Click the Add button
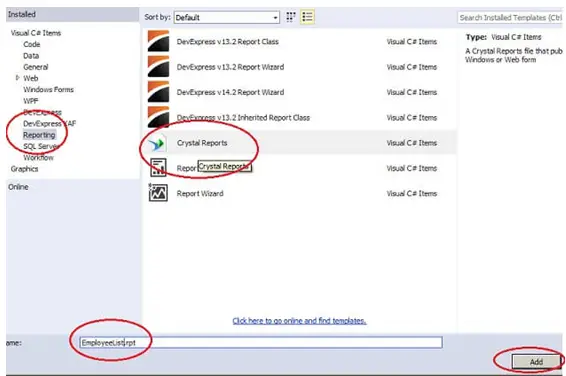The width and height of the screenshot is (566, 376). (x=536, y=362)
